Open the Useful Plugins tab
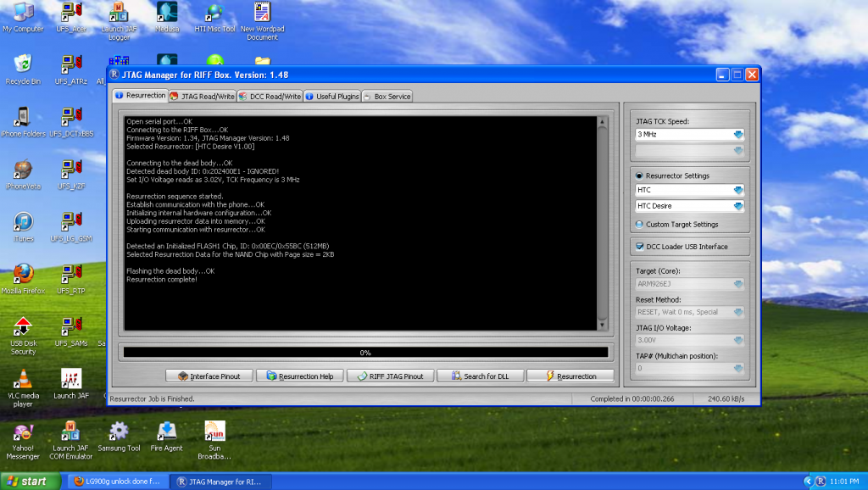Image resolution: width=868 pixels, height=490 pixels. pos(332,97)
